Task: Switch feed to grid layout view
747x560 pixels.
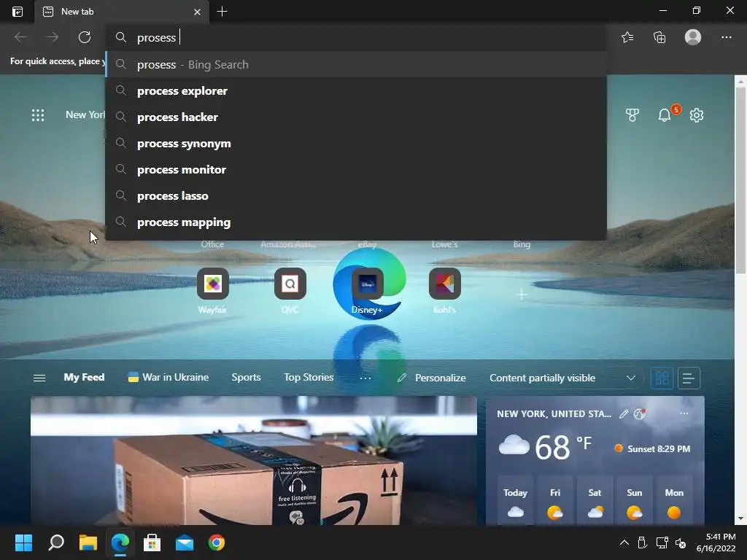Action: click(x=662, y=378)
